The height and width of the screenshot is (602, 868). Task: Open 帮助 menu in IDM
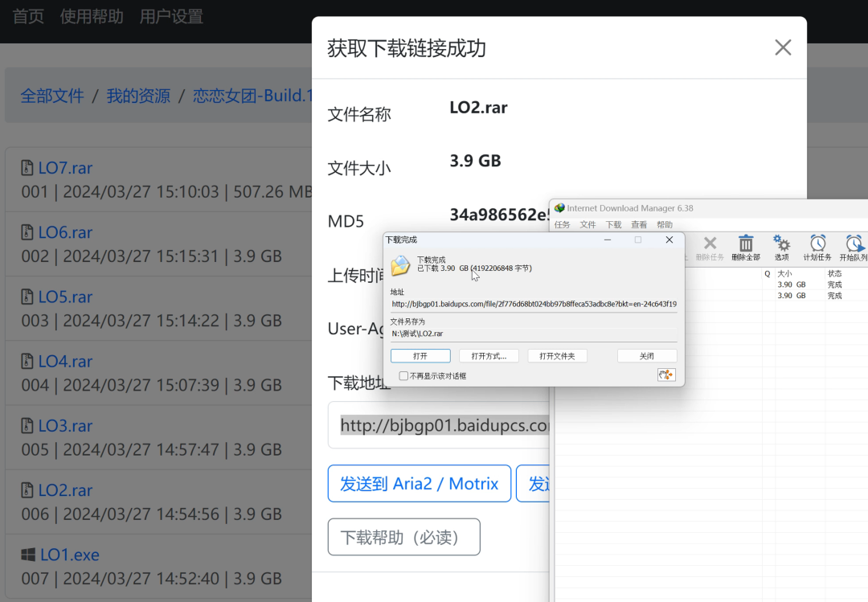[665, 224]
